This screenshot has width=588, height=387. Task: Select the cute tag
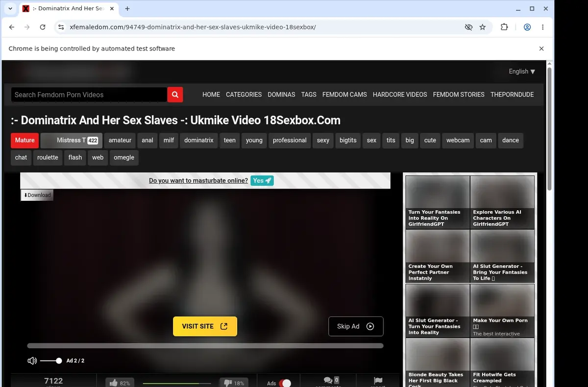430,140
